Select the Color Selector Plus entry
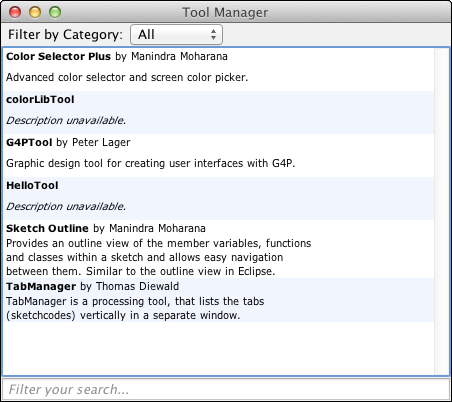Image resolution: width=452 pixels, height=402 pixels. 218,69
